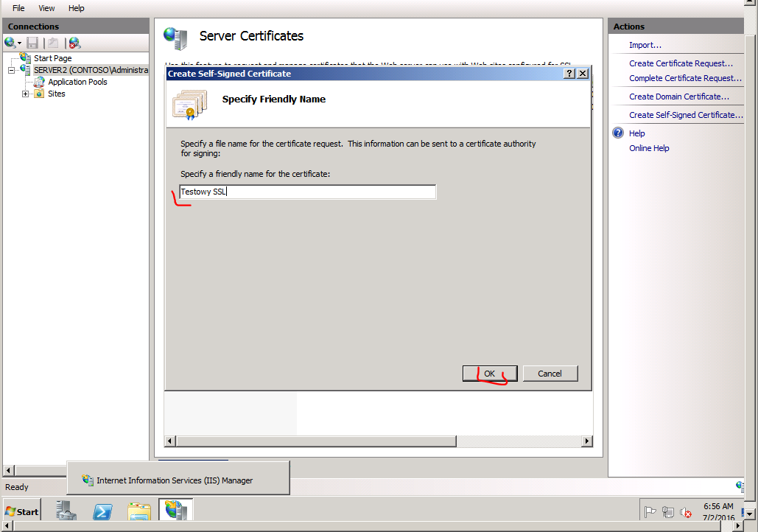Click the Specify Friendly Name heading
This screenshot has height=532, width=758.
click(273, 99)
